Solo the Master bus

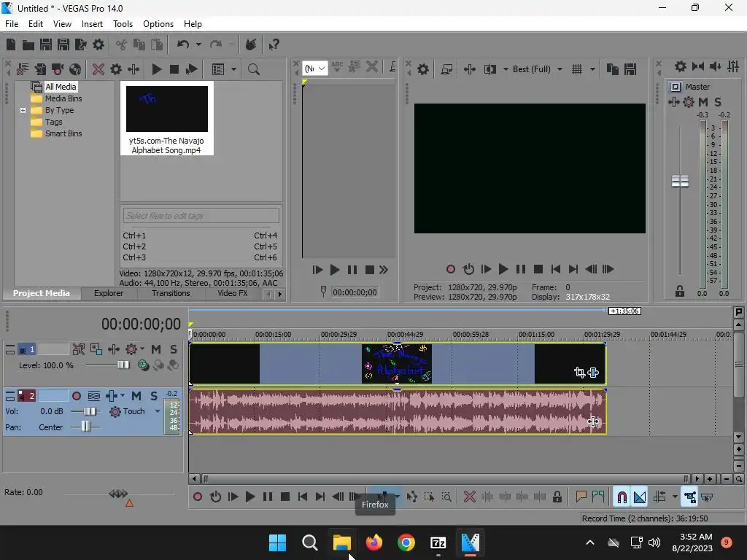(x=718, y=102)
